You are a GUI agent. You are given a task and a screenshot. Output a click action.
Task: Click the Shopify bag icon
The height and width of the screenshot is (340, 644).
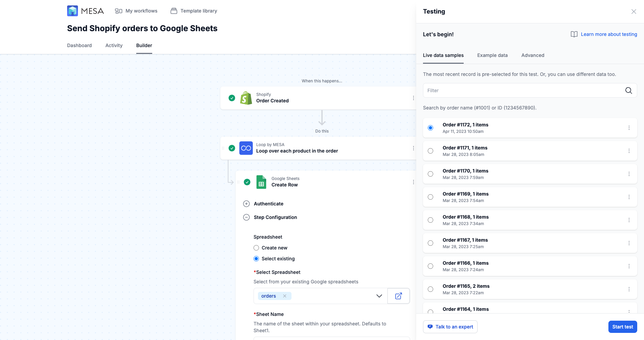point(246,98)
